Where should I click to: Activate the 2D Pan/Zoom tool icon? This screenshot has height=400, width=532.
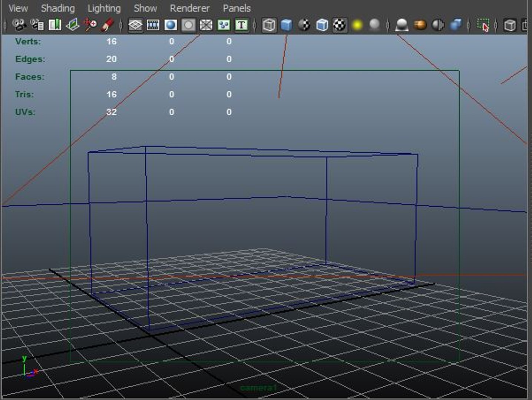90,25
